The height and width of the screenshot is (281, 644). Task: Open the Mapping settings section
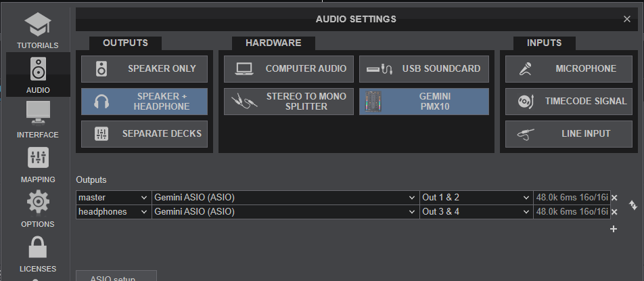pos(38,164)
